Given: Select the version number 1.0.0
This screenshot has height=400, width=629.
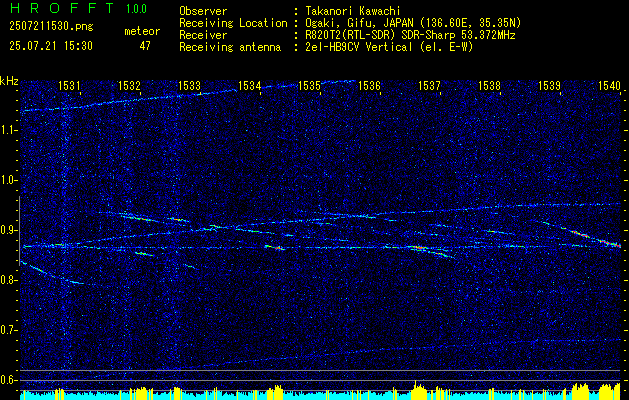Looking at the screenshot, I should tap(136, 9).
